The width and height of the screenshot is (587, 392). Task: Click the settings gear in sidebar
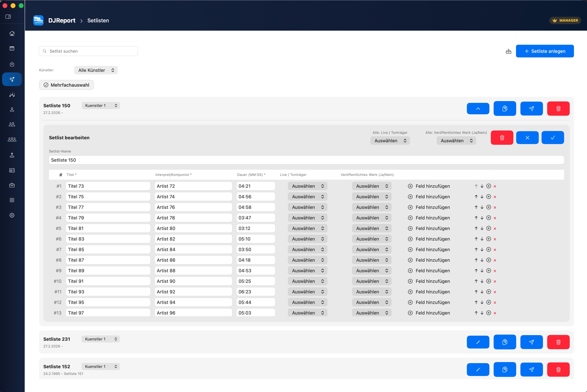[12, 215]
